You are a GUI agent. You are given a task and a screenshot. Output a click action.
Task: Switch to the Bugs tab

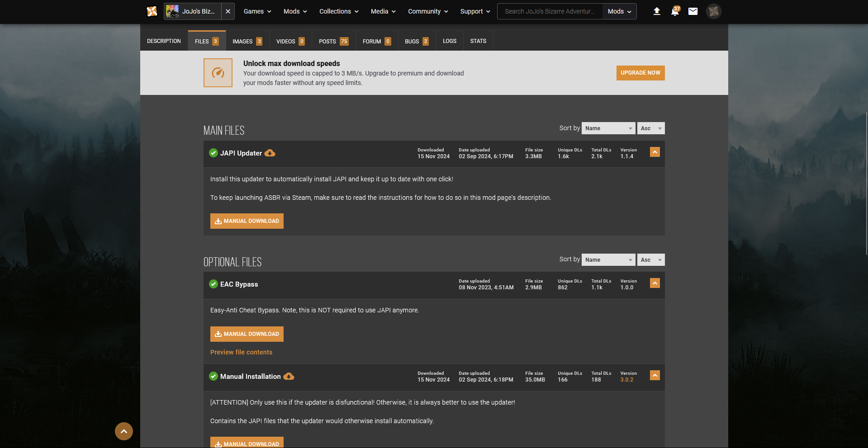(417, 41)
